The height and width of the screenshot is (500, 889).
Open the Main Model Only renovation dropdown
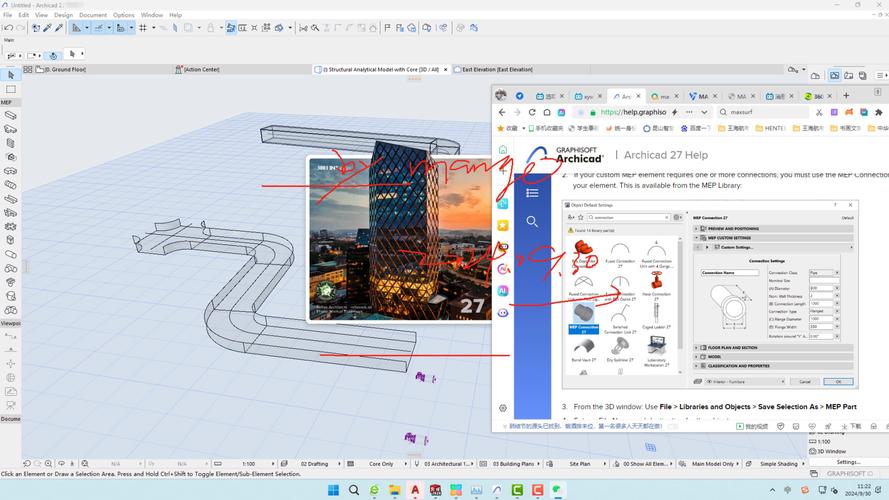(712, 464)
